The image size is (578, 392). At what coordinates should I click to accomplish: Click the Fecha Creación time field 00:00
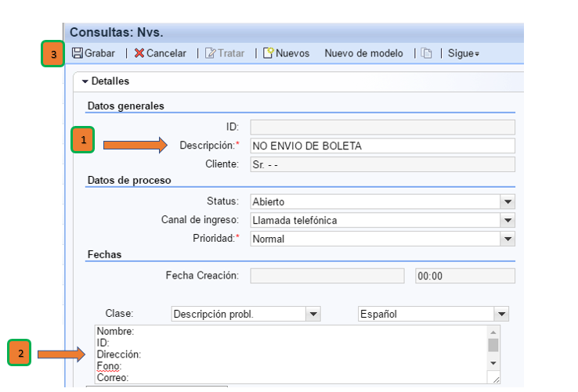tap(465, 276)
